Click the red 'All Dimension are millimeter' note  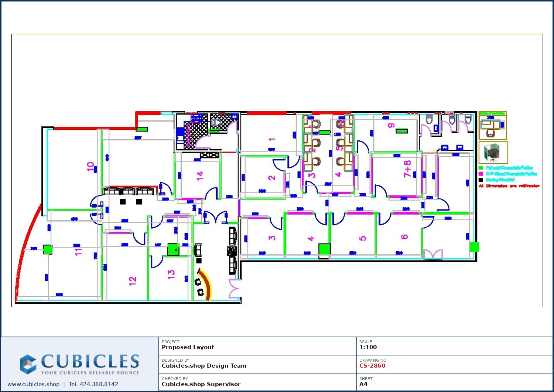click(x=509, y=186)
